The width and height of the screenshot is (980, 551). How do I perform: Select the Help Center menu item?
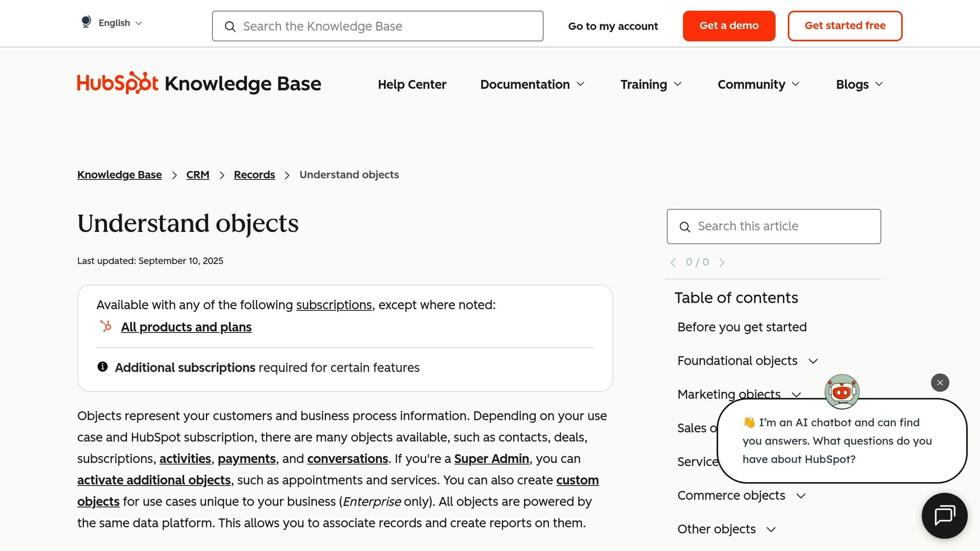tap(412, 84)
